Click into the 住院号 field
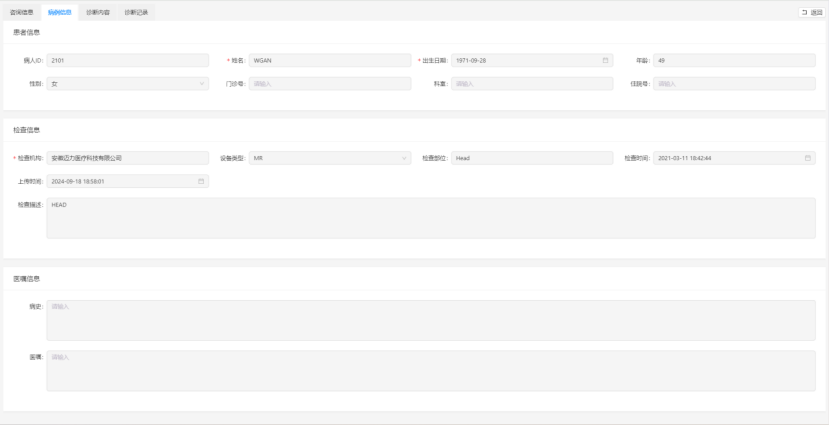The image size is (830, 426). point(733,84)
